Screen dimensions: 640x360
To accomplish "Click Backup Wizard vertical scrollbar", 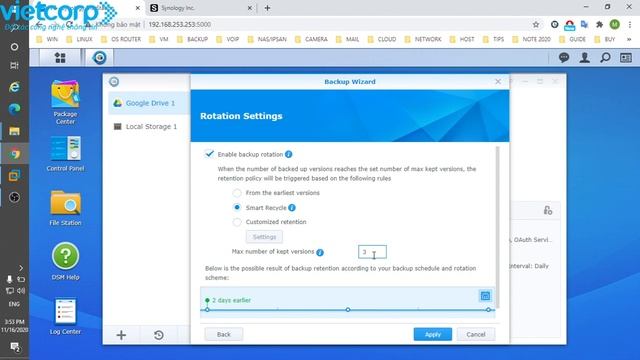I will pyautogui.click(x=497, y=227).
